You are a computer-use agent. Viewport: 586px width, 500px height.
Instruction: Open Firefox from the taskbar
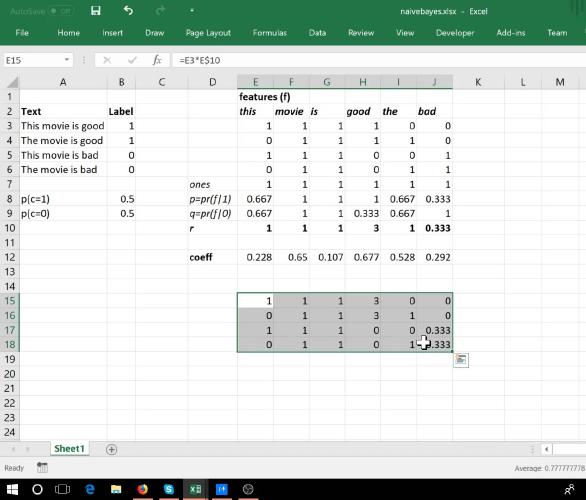(x=142, y=489)
